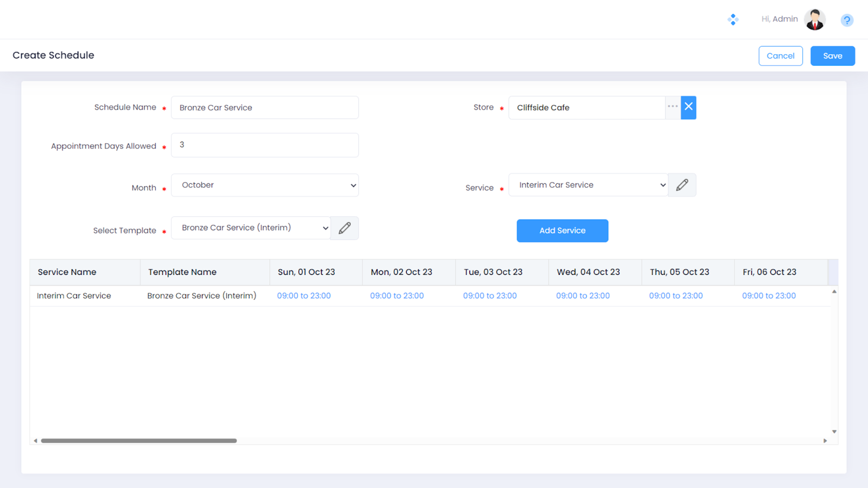Viewport: 868px width, 488px height.
Task: Edit the selected template with pencil icon
Action: [x=344, y=228]
